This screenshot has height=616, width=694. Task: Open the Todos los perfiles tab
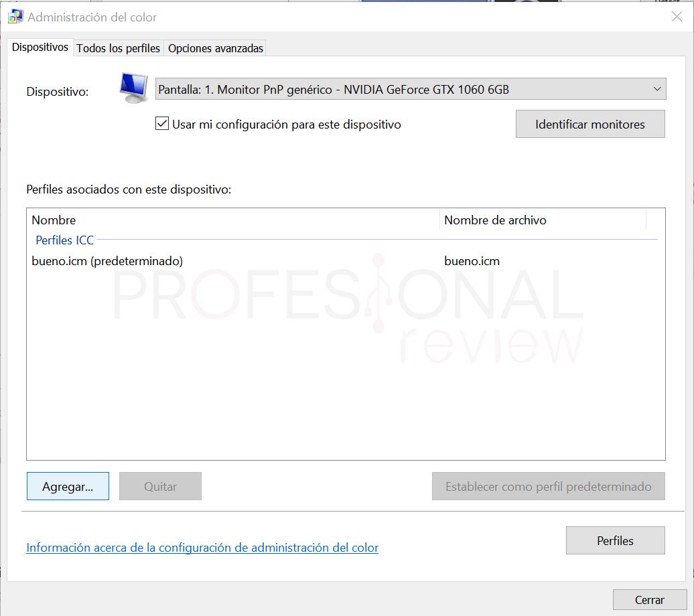pos(118,48)
